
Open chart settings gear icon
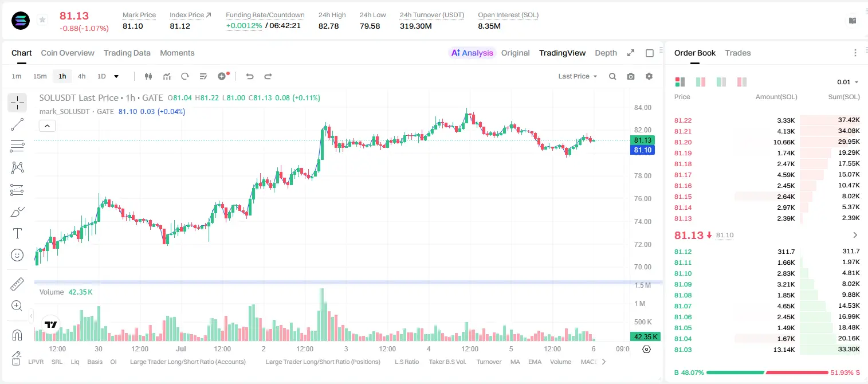(649, 76)
